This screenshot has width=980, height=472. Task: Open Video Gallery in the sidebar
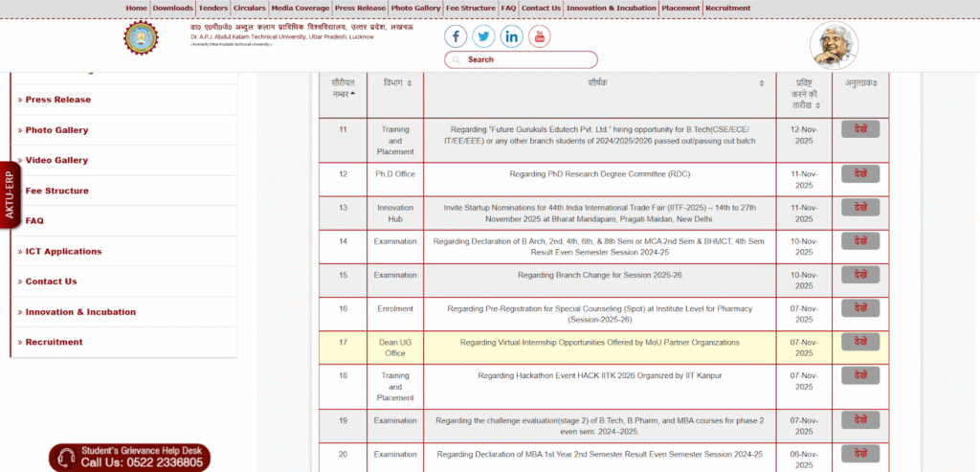click(56, 160)
